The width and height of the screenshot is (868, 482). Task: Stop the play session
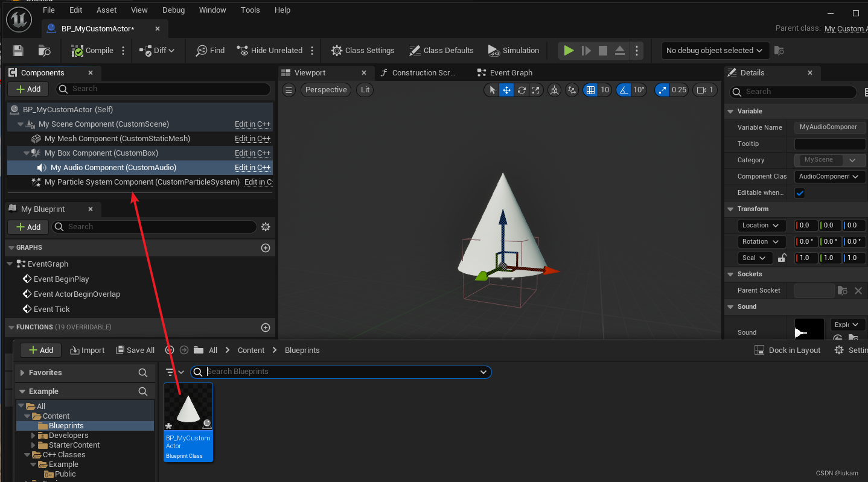tap(603, 51)
